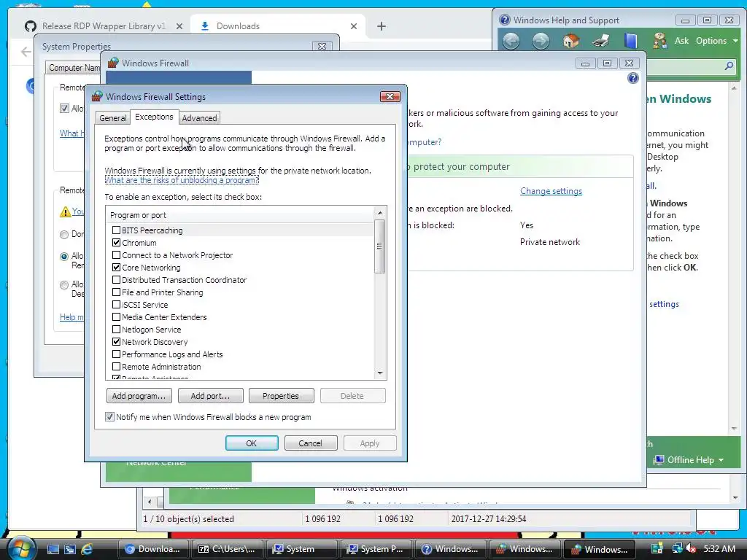Switch to the General tab
This screenshot has height=560, width=747.
point(113,118)
